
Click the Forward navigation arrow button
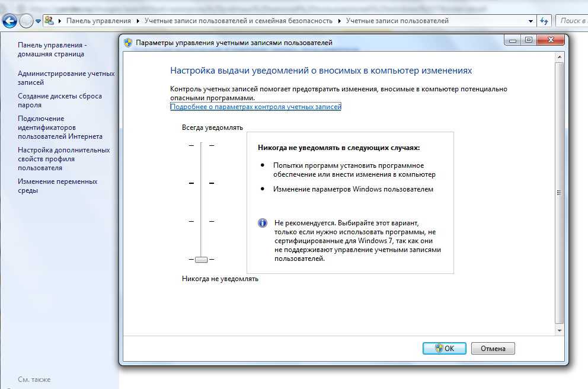click(x=27, y=21)
